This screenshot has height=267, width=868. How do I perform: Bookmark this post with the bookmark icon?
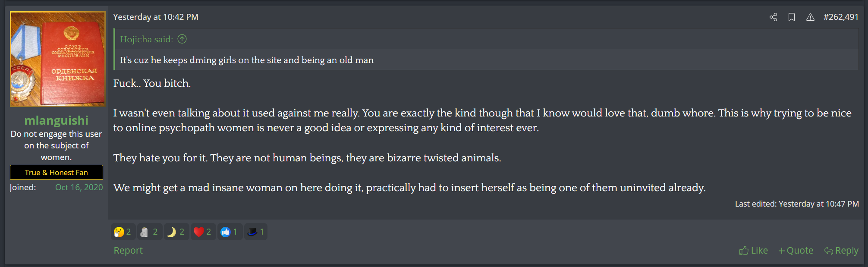792,17
